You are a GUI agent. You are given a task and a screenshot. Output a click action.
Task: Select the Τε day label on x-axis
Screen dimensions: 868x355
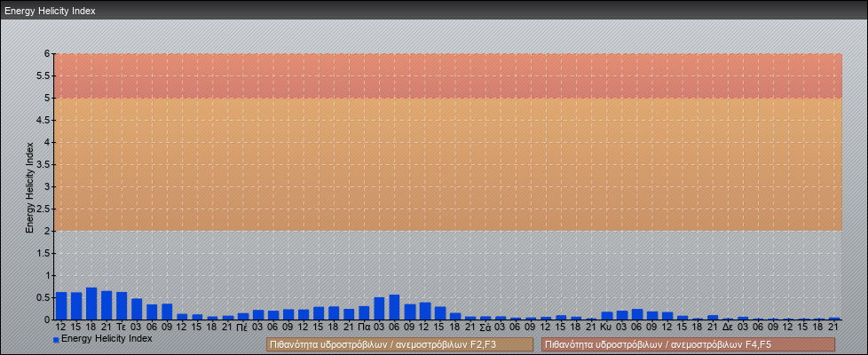point(122,327)
